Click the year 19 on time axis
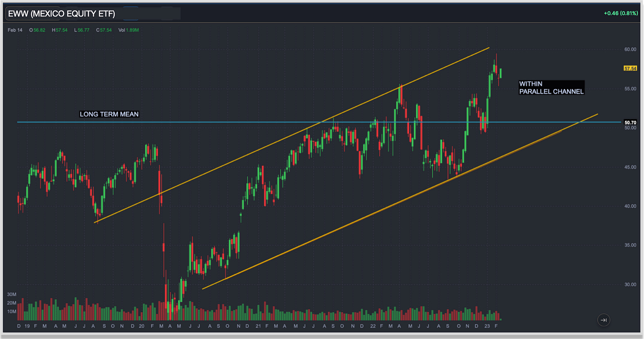644x339 pixels. click(27, 326)
